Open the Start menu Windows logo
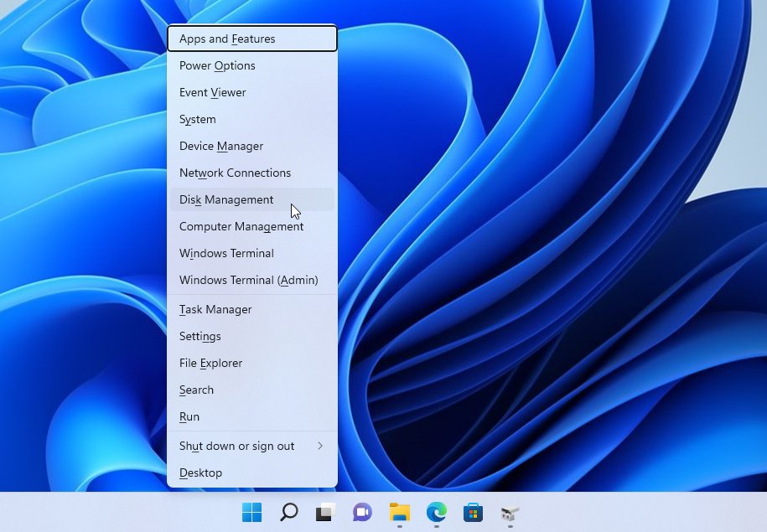This screenshot has width=767, height=532. (252, 512)
